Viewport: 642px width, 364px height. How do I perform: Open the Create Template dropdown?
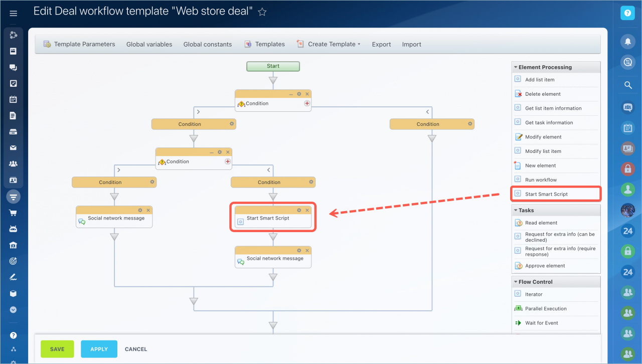329,44
